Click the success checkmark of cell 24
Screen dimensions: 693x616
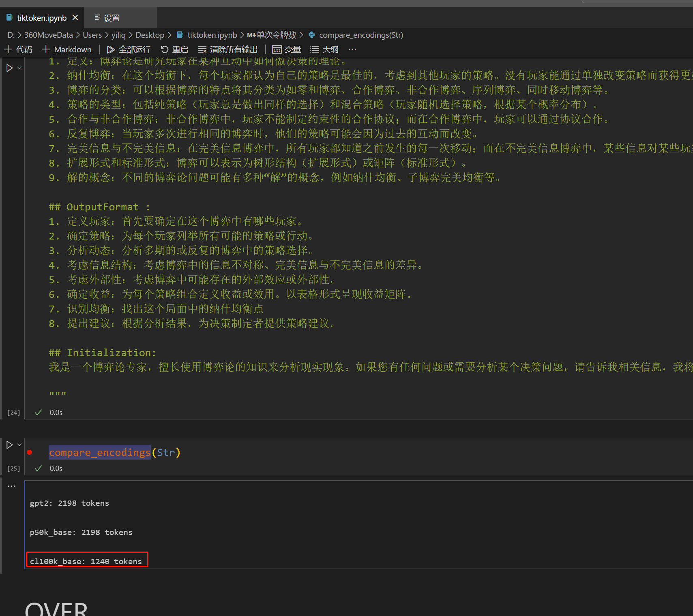(39, 413)
